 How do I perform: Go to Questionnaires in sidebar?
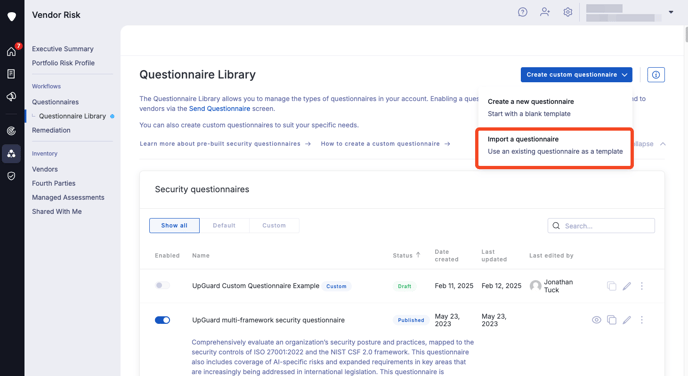click(55, 102)
